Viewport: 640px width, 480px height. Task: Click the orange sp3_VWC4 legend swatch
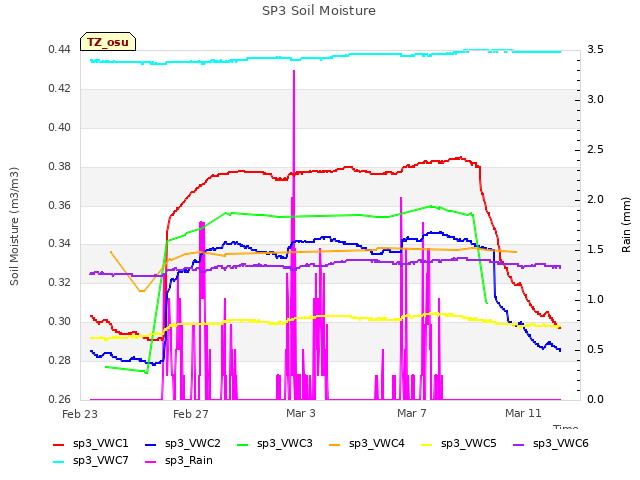(335, 445)
